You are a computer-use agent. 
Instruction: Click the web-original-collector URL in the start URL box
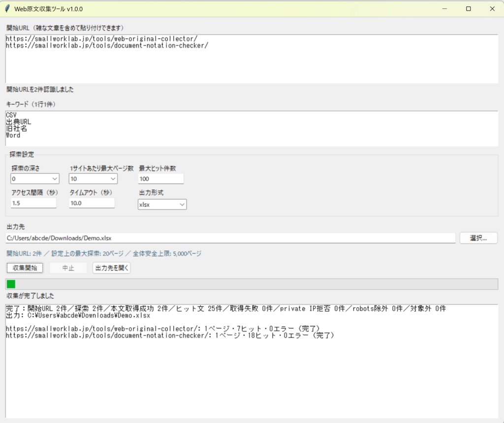tap(101, 38)
